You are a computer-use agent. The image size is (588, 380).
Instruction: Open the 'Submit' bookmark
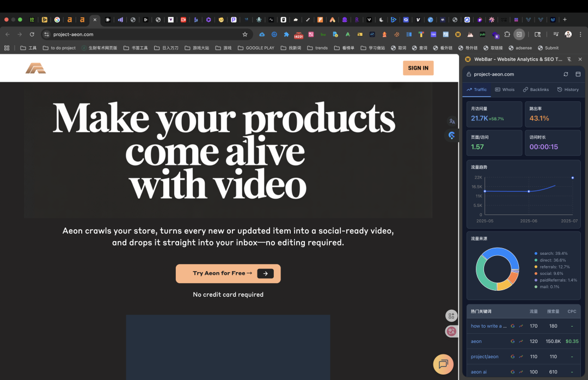(x=548, y=48)
